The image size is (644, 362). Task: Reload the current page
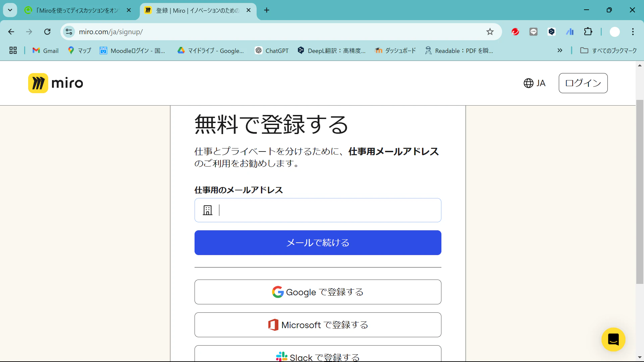[47, 32]
